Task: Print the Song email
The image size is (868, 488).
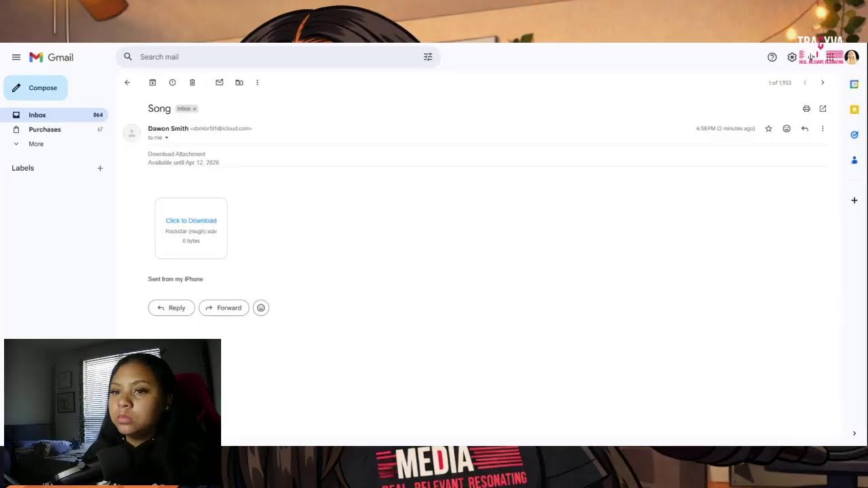Action: [806, 108]
